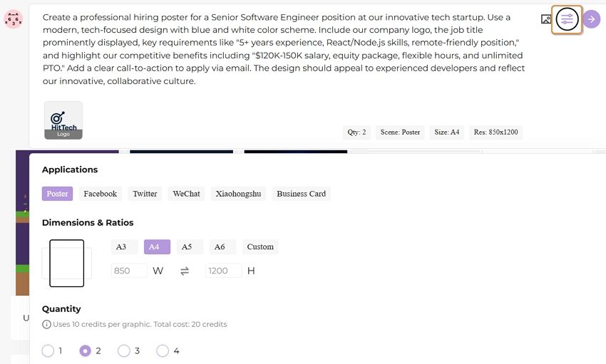Click the purple send arrow button
The height and width of the screenshot is (364, 606).
pos(591,19)
